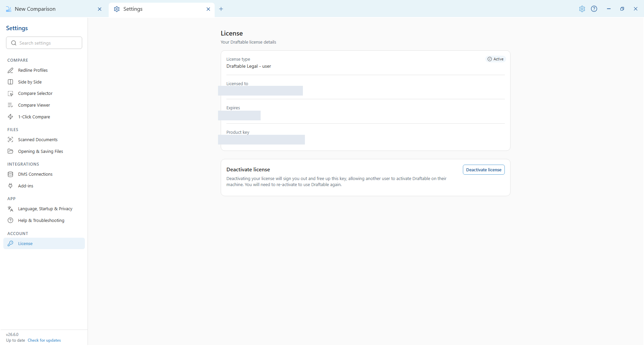
Task: Select License in the Account section
Action: point(44,244)
